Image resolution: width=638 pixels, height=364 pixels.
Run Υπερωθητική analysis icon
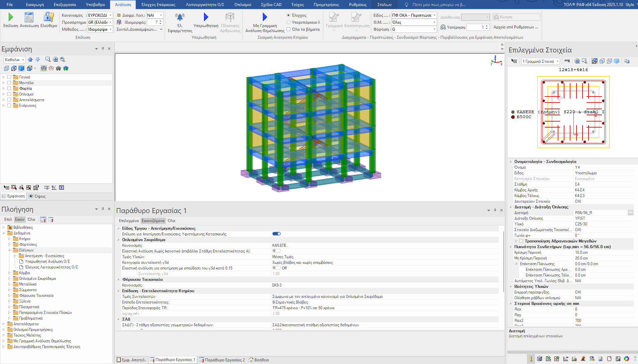[x=206, y=17]
